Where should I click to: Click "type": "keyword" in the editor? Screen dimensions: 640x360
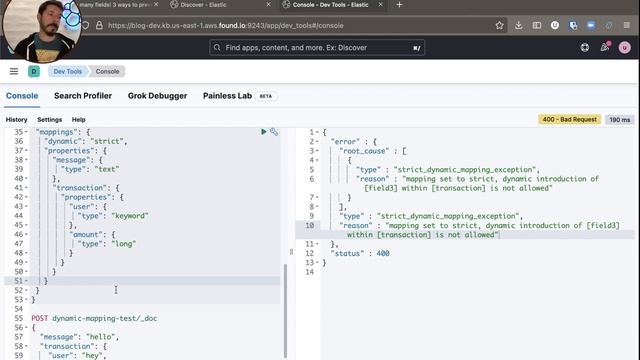pyautogui.click(x=113, y=216)
